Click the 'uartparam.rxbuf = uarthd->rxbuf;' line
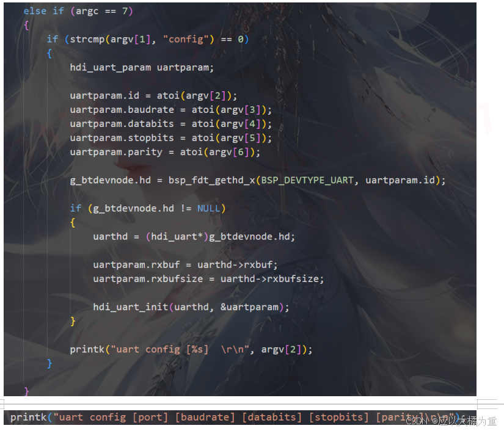 (x=185, y=265)
